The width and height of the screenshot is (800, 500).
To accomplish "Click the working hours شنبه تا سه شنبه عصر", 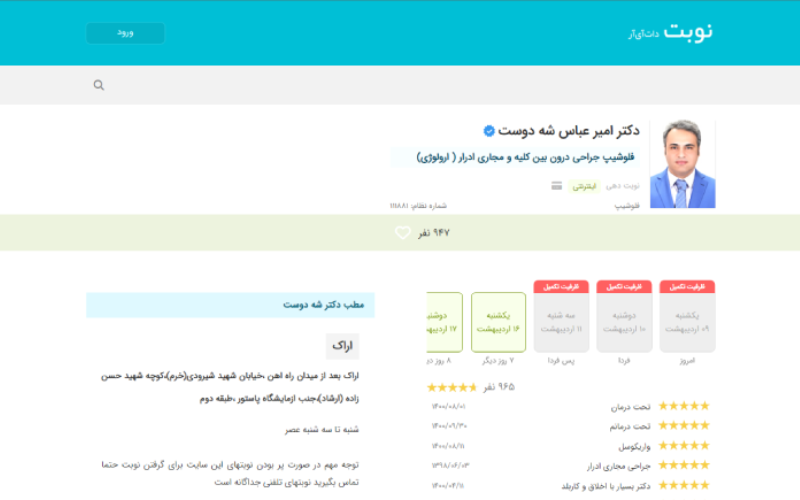I will click(x=322, y=430).
